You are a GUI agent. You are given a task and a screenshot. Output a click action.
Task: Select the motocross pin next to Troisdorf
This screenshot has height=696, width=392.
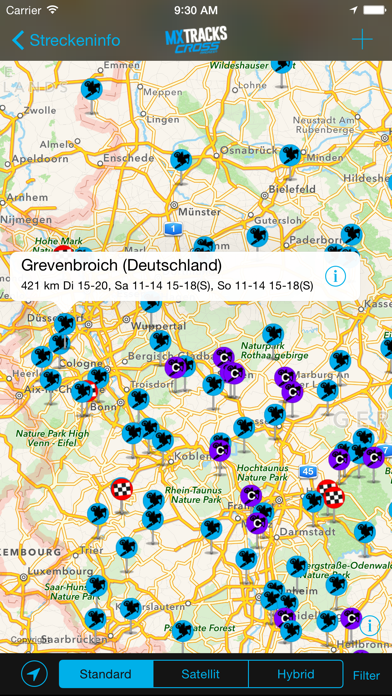point(139,399)
